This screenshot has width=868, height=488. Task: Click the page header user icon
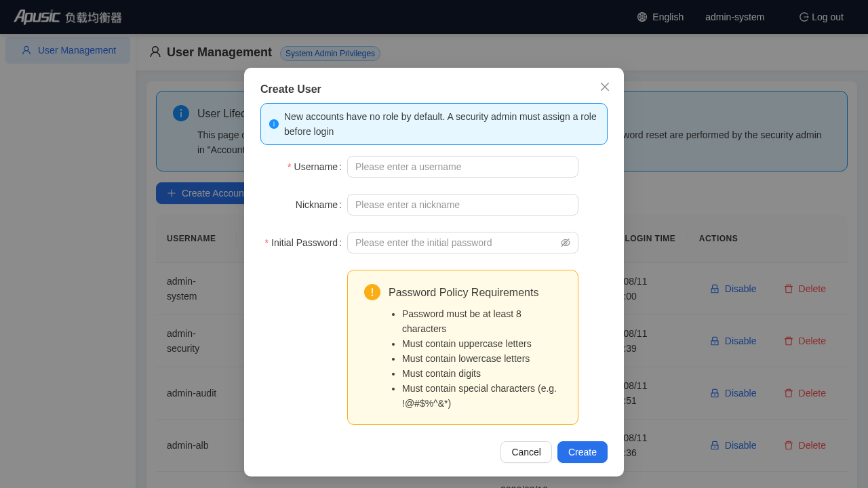coord(155,52)
